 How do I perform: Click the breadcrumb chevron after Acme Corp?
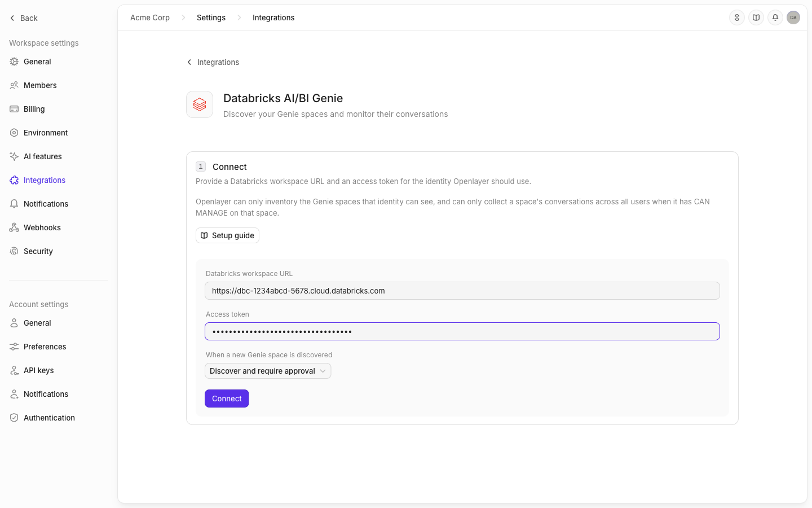tap(183, 17)
